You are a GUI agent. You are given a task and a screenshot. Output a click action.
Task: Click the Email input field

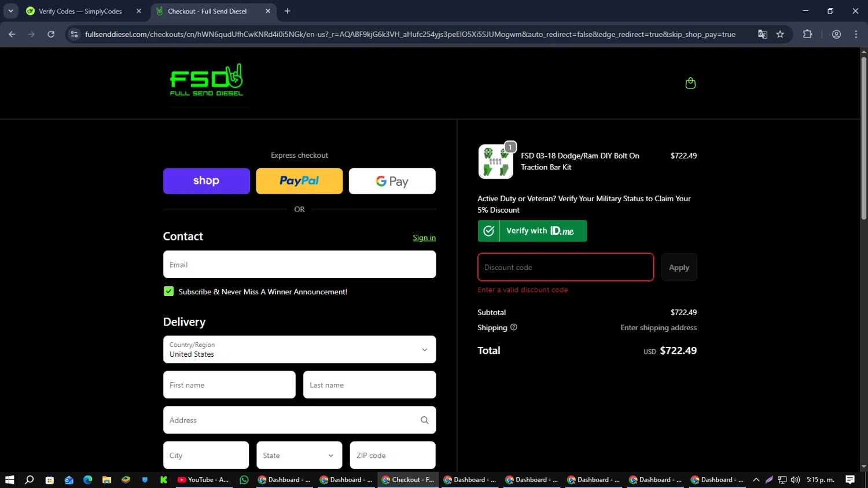coord(299,264)
